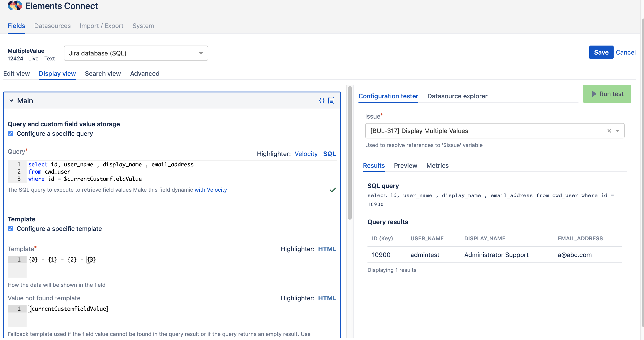Switch to the Search view tab
Screen dimensions: 644x340
103,74
